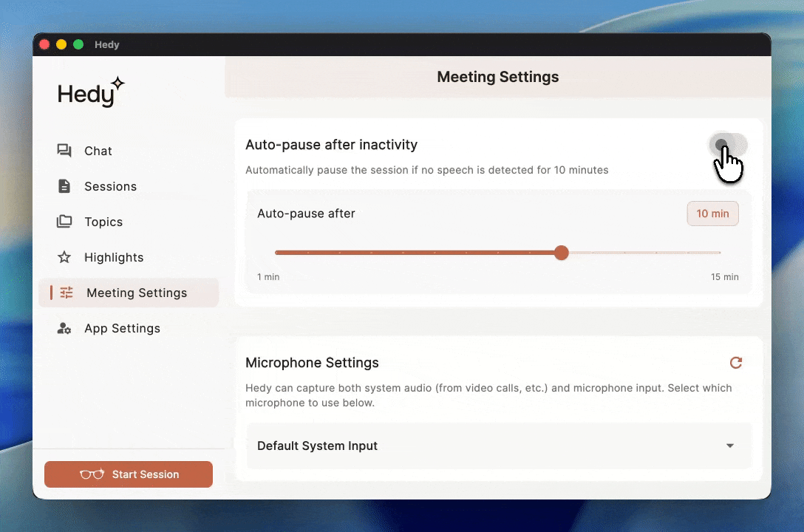Click the Topics folder icon
804x532 pixels.
pyautogui.click(x=64, y=222)
